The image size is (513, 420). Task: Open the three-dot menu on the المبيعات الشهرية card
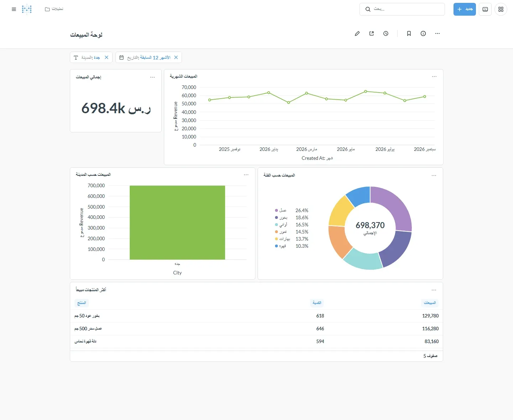click(x=434, y=77)
